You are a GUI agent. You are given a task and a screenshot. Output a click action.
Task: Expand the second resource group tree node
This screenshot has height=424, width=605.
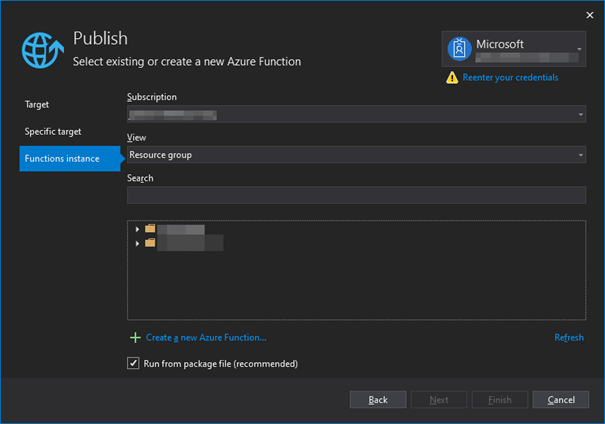tap(137, 243)
